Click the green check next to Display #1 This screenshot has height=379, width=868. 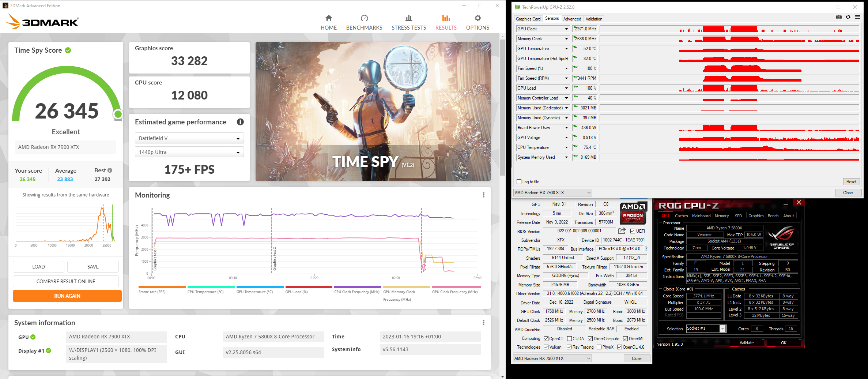48,350
